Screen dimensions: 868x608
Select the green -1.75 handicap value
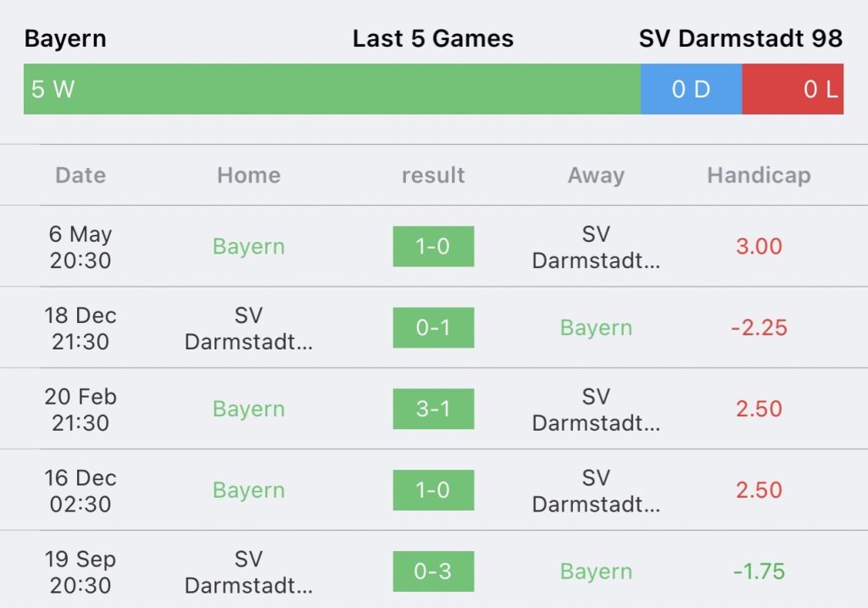point(759,572)
